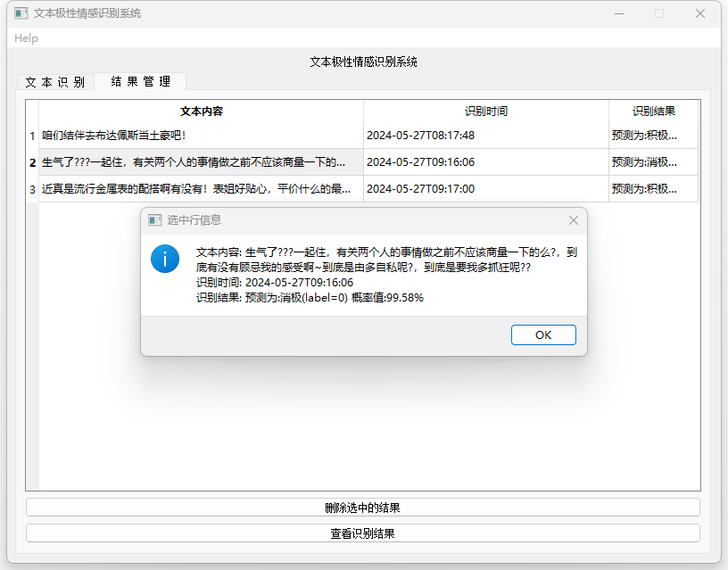Select cell starting with 近真是流行金属表

(201, 189)
